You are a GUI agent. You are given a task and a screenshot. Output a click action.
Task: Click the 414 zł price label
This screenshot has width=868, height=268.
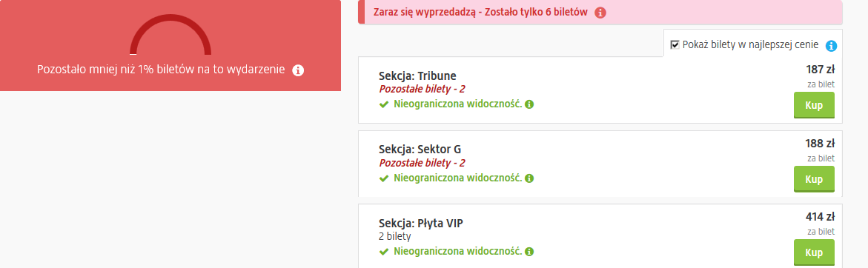pyautogui.click(x=820, y=217)
